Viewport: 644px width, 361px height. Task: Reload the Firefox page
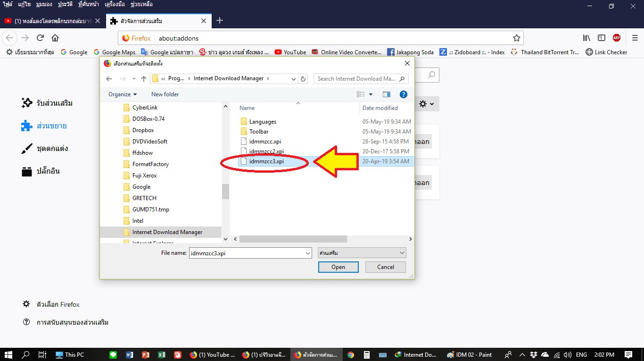pos(41,38)
